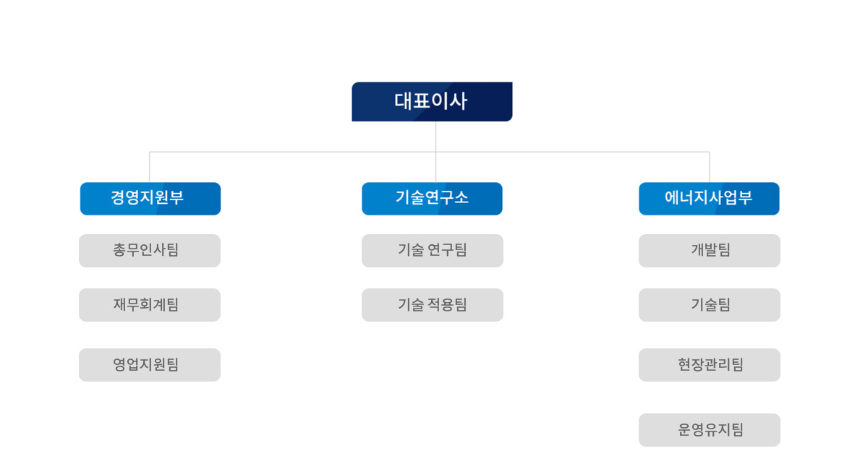Choose the 기술 연구팀 box
Viewport: 868px width, 464px height.
click(x=433, y=251)
